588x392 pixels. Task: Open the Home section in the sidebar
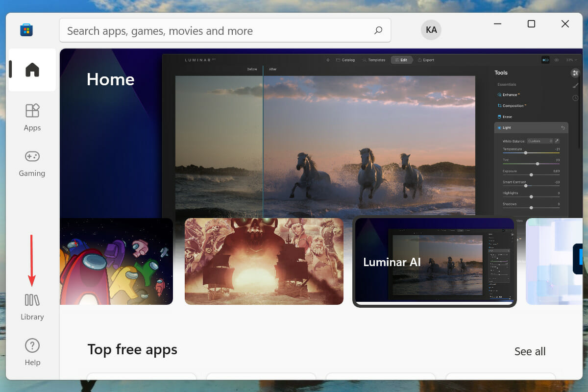pos(32,70)
